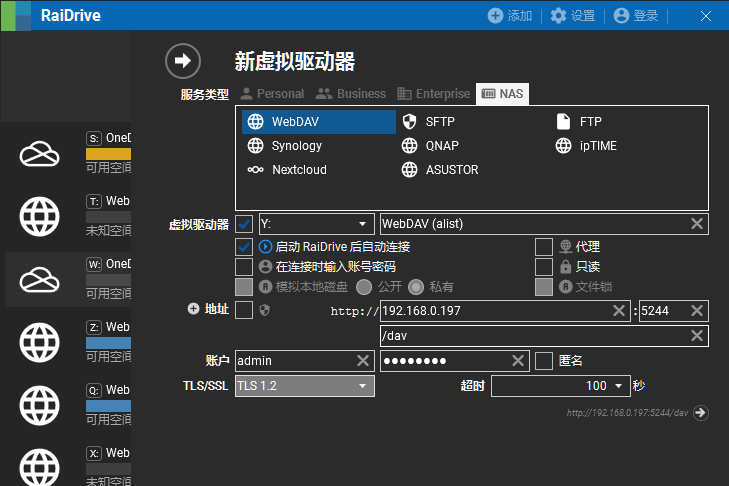Clear the port 5244 field
The width and height of the screenshot is (729, 486).
pos(696,311)
